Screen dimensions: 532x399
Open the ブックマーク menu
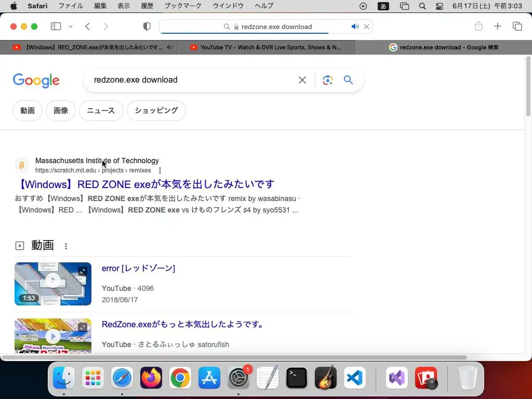pos(183,6)
